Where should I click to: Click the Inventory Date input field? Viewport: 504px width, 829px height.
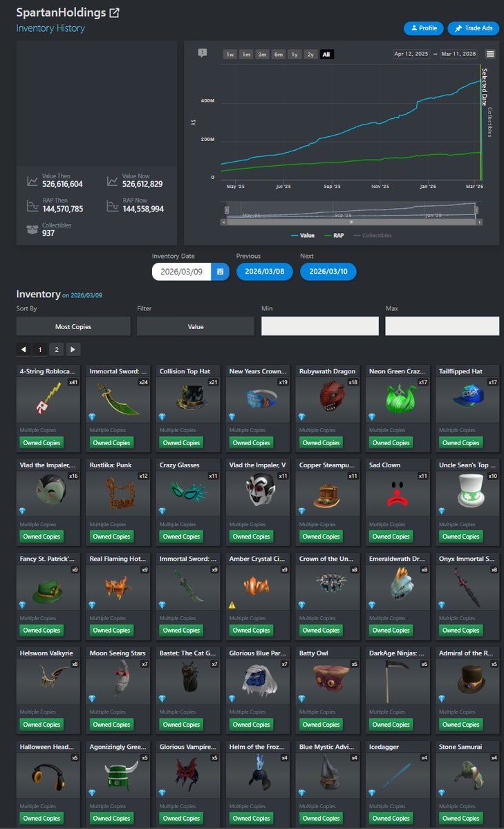point(181,272)
